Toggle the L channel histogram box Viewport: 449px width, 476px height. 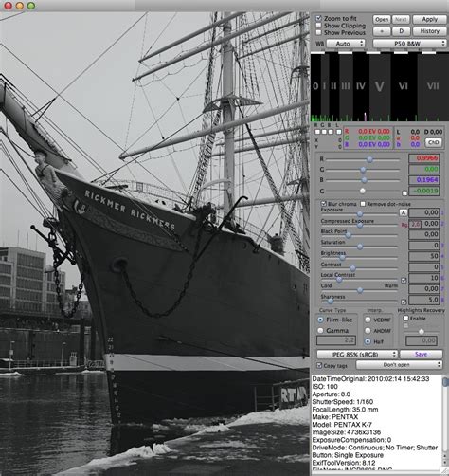[x=338, y=132]
